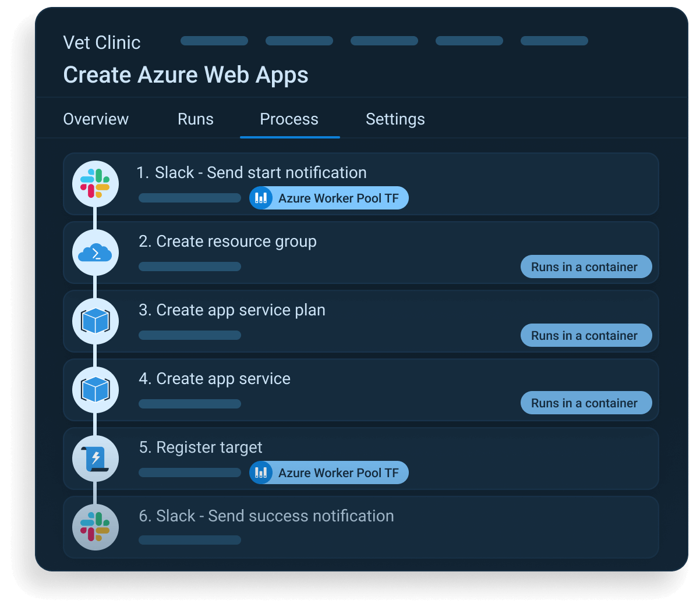This screenshot has height=611, width=700.
Task: Open the Runs tab
Action: click(195, 119)
